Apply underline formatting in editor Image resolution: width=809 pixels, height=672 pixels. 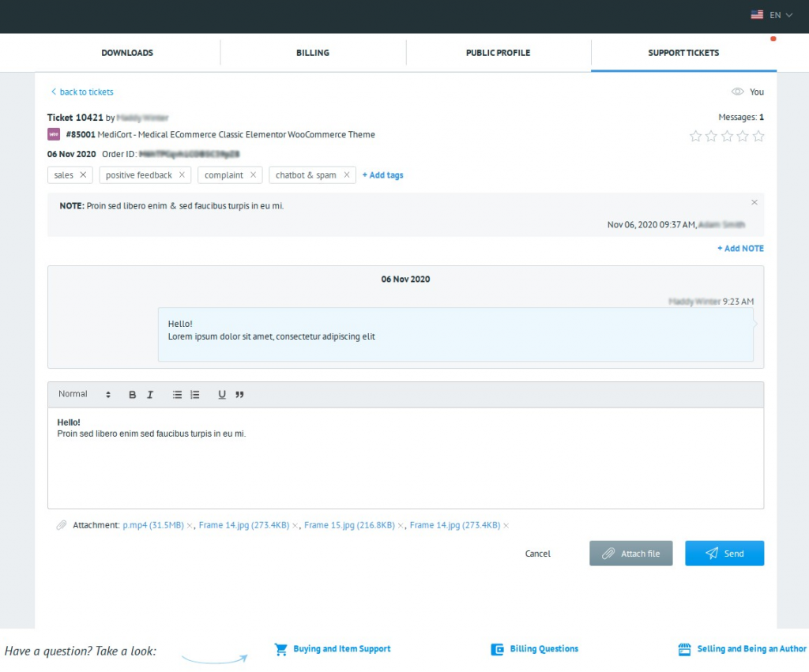(222, 395)
